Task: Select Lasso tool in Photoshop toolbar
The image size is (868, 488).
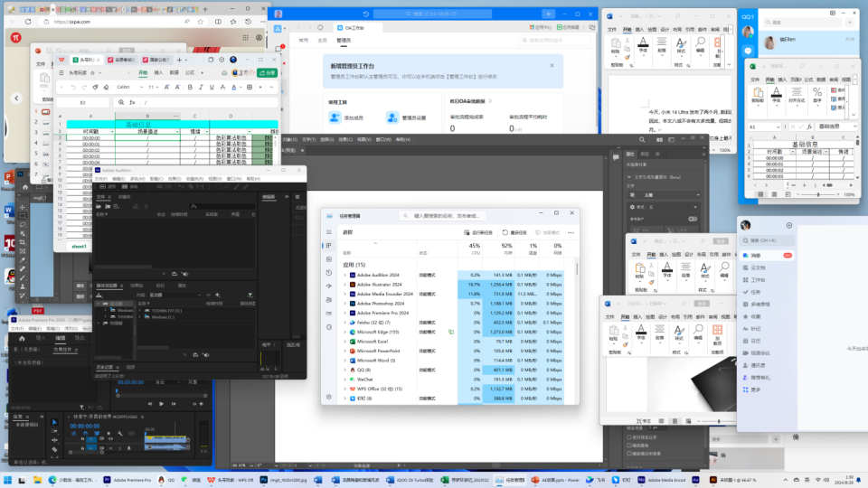Action: pos(22,225)
